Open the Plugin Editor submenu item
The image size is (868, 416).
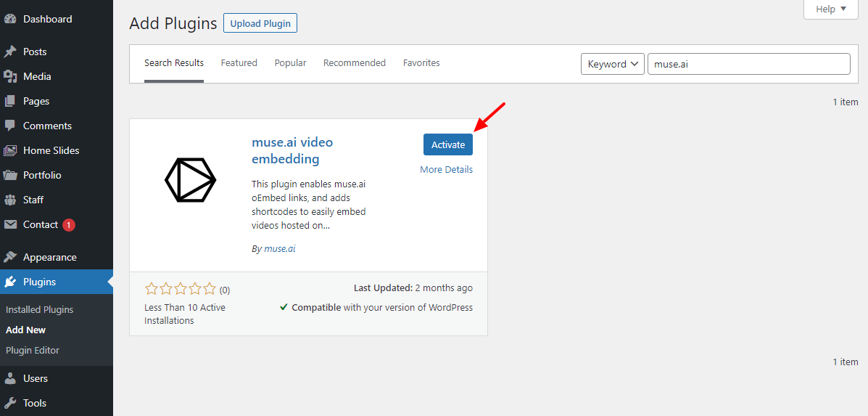coord(33,350)
